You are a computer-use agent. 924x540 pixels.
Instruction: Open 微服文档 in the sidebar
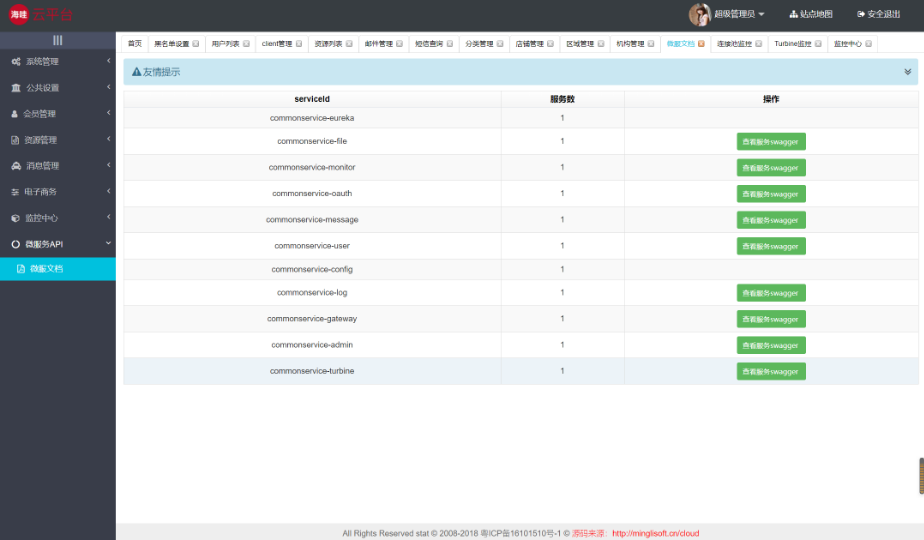(58, 269)
